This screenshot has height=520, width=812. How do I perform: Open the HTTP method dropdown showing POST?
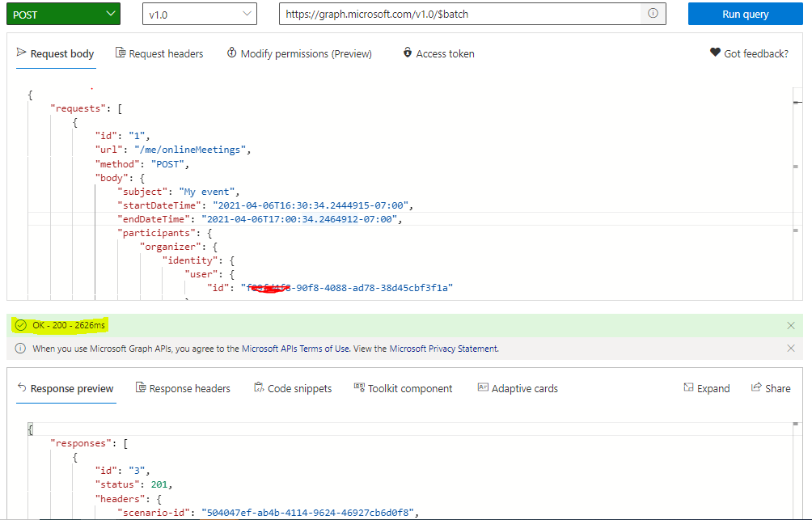[61, 14]
